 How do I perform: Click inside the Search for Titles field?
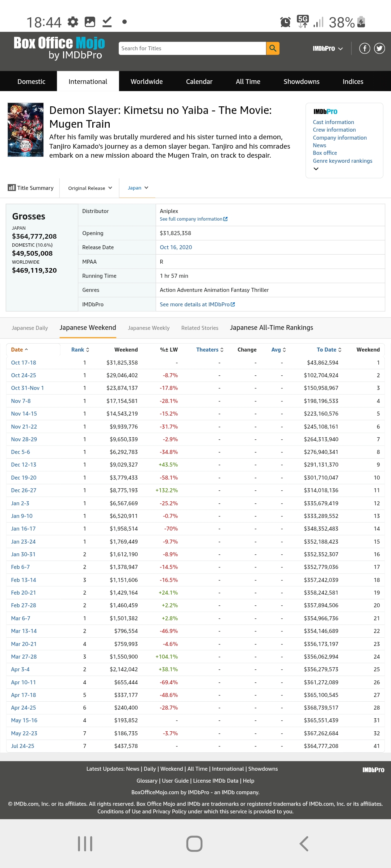pyautogui.click(x=192, y=48)
